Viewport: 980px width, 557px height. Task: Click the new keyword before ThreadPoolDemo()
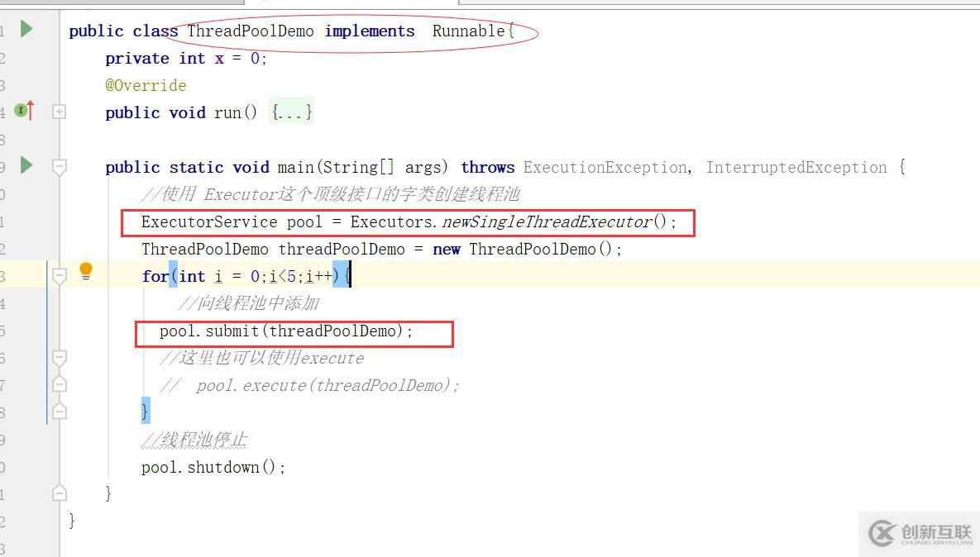click(x=447, y=249)
